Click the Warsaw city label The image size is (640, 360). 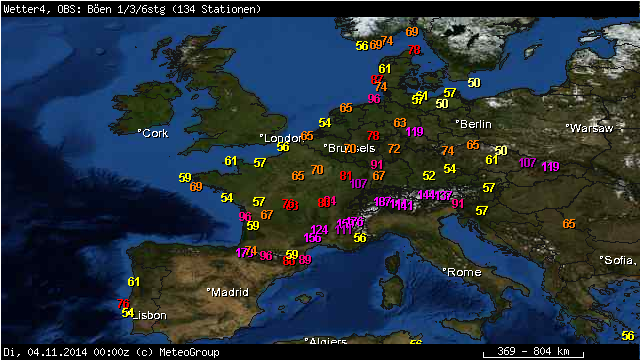point(589,128)
